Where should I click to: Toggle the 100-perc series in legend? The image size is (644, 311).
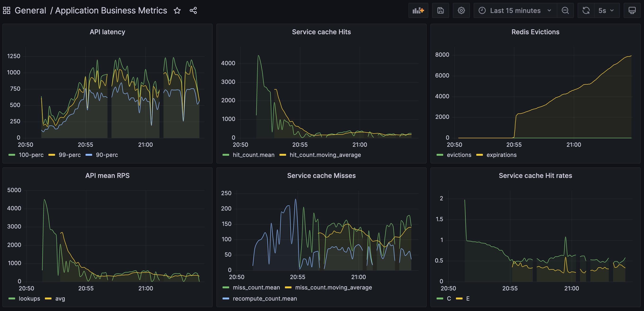31,155
